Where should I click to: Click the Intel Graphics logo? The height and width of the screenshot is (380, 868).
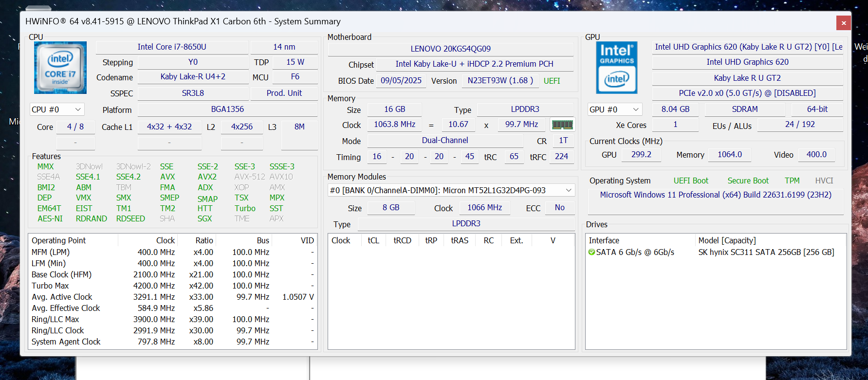[617, 68]
